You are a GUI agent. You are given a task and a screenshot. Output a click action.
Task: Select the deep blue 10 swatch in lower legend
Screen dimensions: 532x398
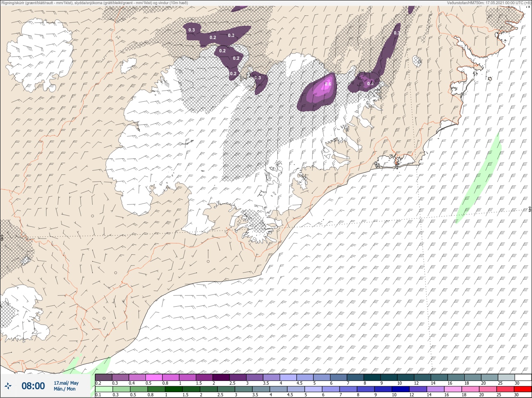(x=400, y=389)
